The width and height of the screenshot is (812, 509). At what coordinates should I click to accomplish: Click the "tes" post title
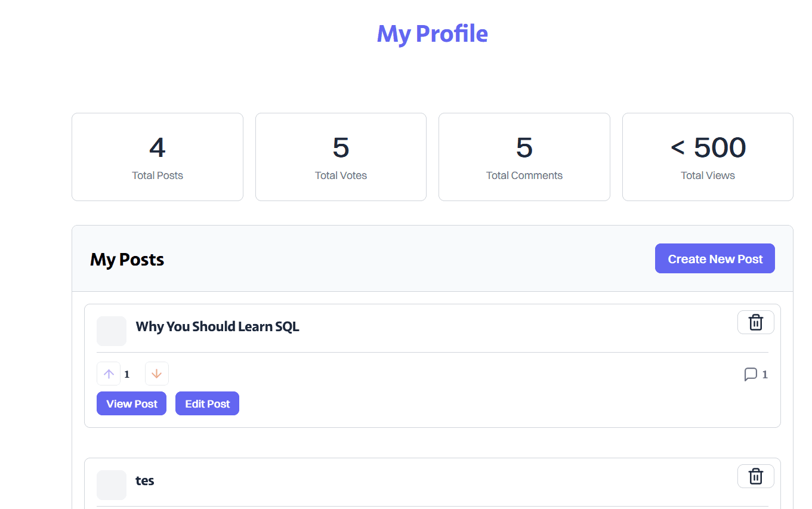(145, 481)
